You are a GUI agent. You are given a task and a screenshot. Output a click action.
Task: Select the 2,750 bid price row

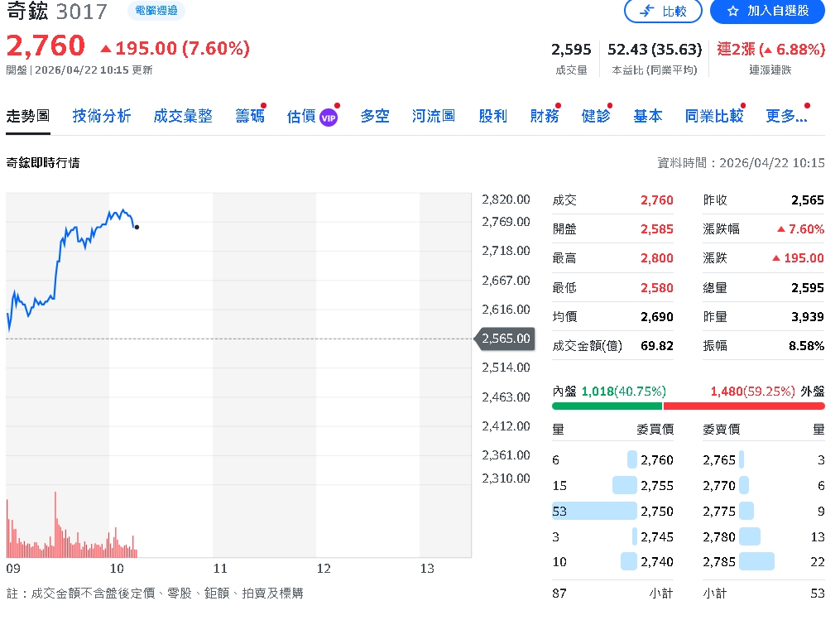pos(612,511)
